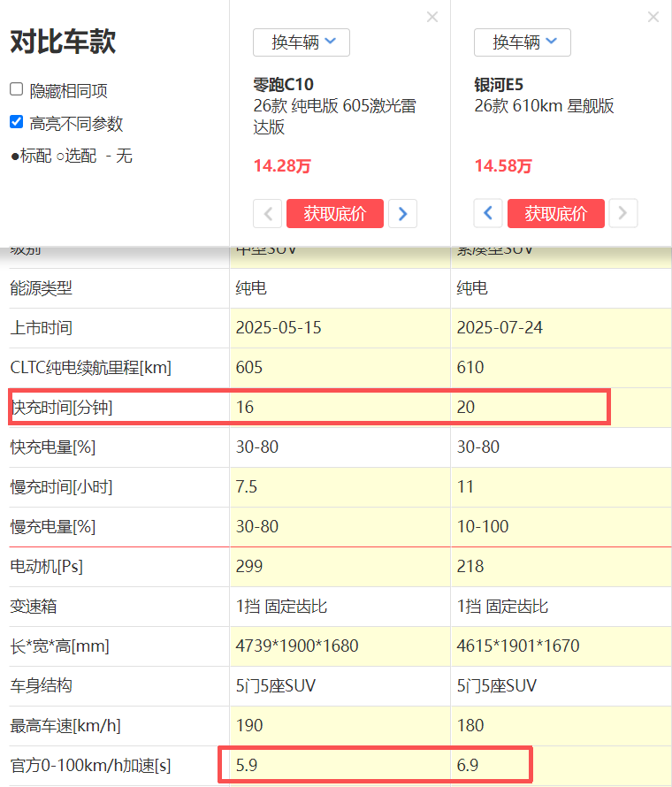Move 零跑C10 right with the blue arrow

pos(403,213)
